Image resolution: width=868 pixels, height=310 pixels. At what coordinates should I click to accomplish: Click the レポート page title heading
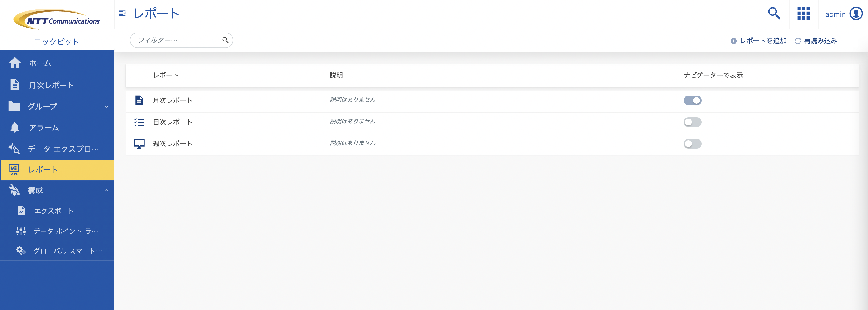(x=156, y=13)
